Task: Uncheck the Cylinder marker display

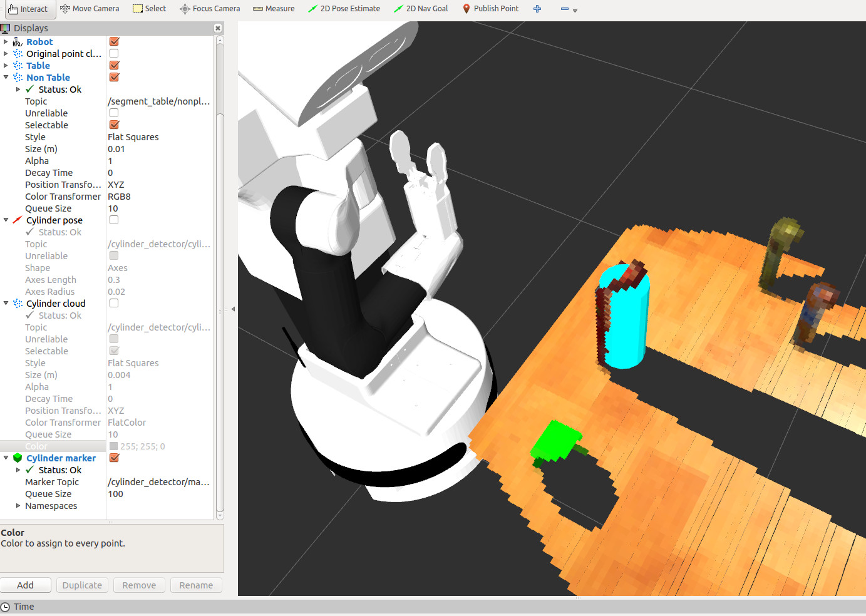Action: 114,458
